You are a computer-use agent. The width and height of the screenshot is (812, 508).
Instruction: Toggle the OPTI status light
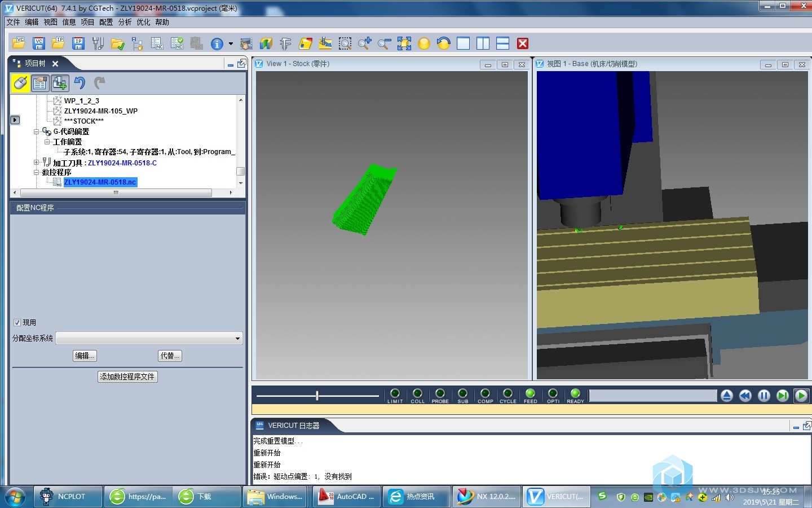pyautogui.click(x=553, y=393)
